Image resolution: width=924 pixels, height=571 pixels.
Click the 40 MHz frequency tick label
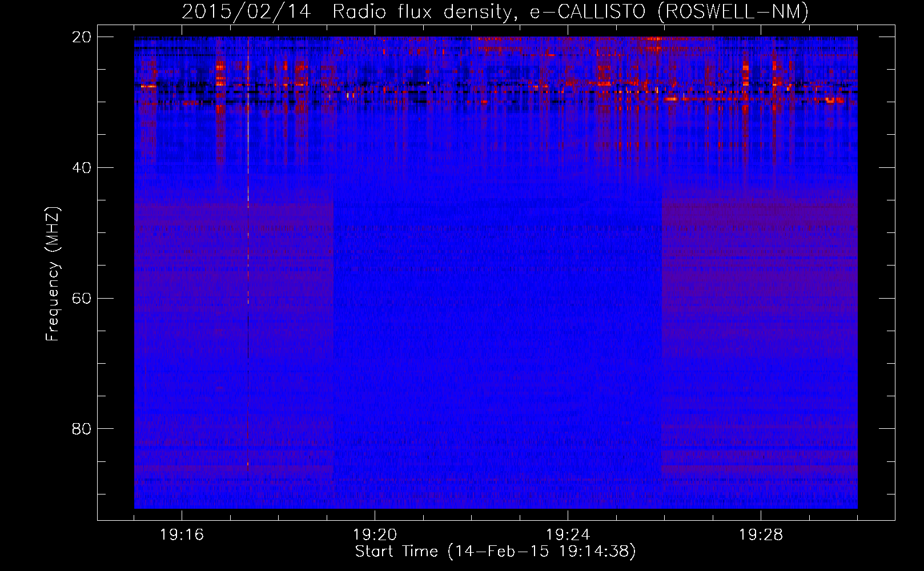point(82,168)
